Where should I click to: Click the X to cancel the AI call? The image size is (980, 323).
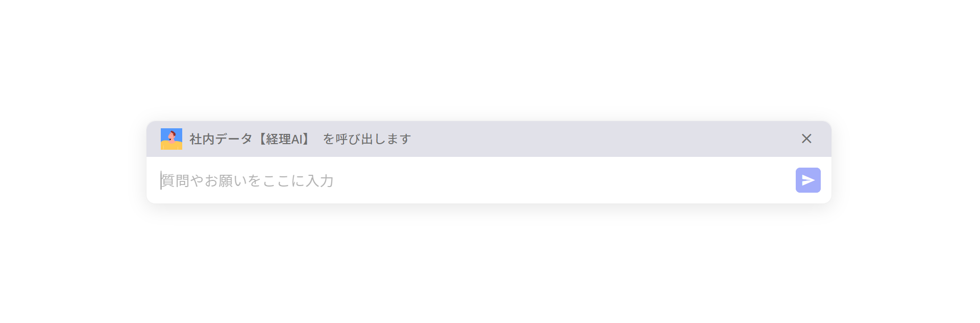pyautogui.click(x=806, y=139)
